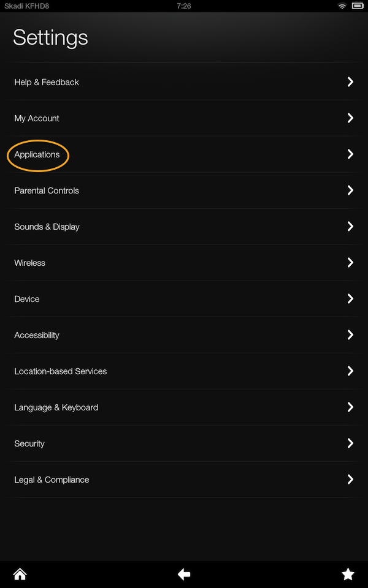The image size is (368, 588).
Task: Open Language & Keyboard settings
Action: pos(184,407)
